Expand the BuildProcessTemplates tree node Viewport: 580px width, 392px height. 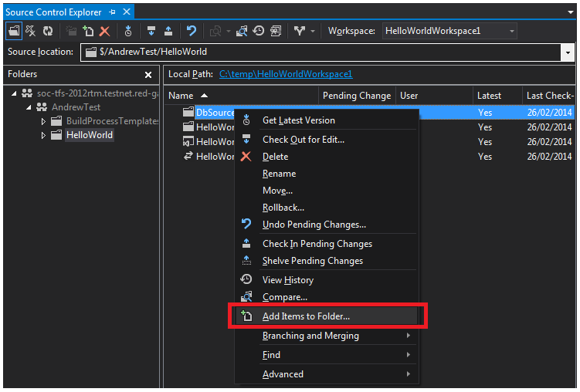44,122
